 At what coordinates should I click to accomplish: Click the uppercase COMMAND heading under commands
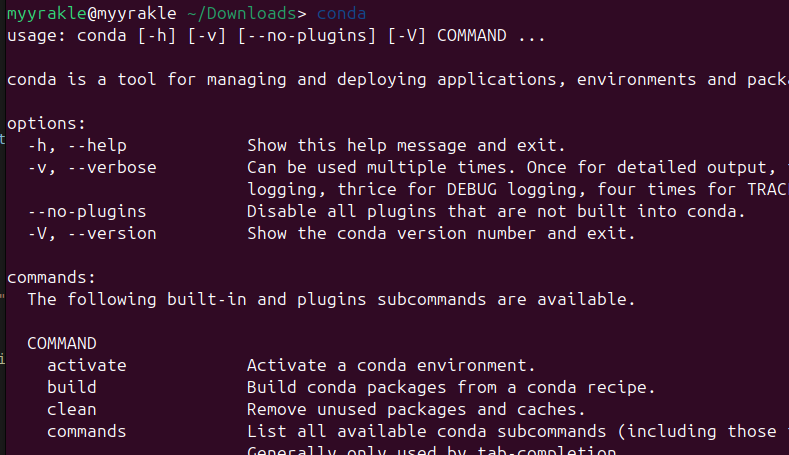point(62,343)
